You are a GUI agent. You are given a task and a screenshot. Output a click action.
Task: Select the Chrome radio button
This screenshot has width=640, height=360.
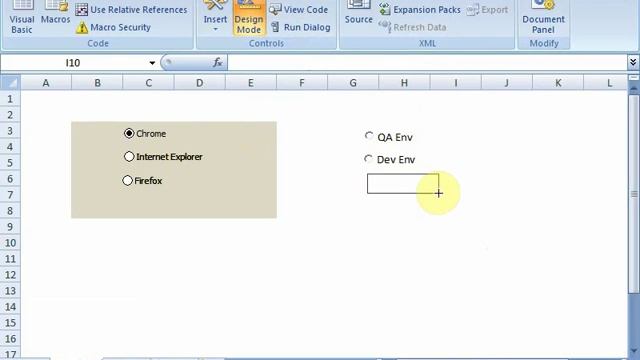pos(129,133)
